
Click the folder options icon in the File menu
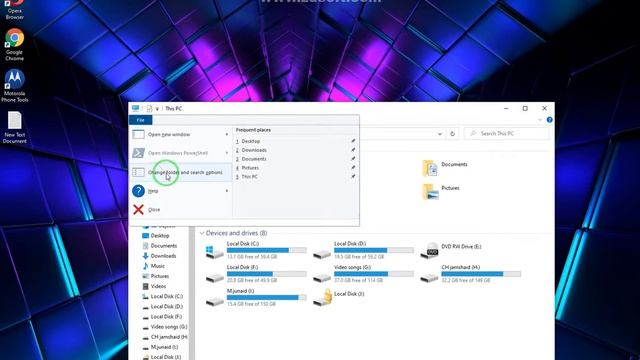138,172
